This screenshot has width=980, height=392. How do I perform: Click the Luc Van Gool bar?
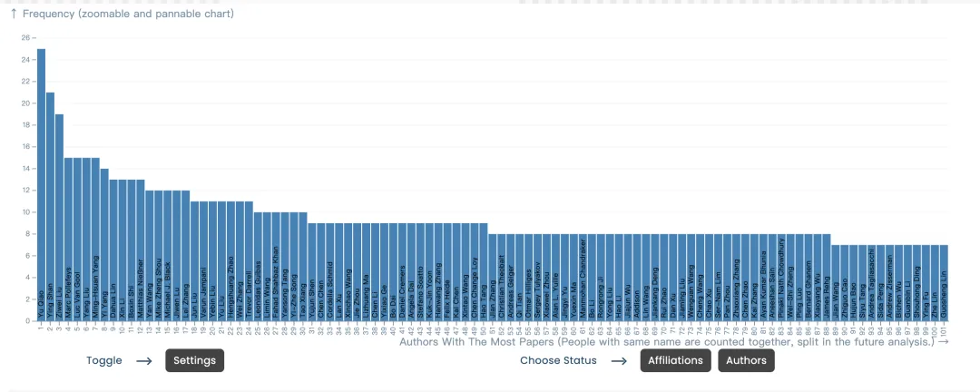click(x=77, y=239)
